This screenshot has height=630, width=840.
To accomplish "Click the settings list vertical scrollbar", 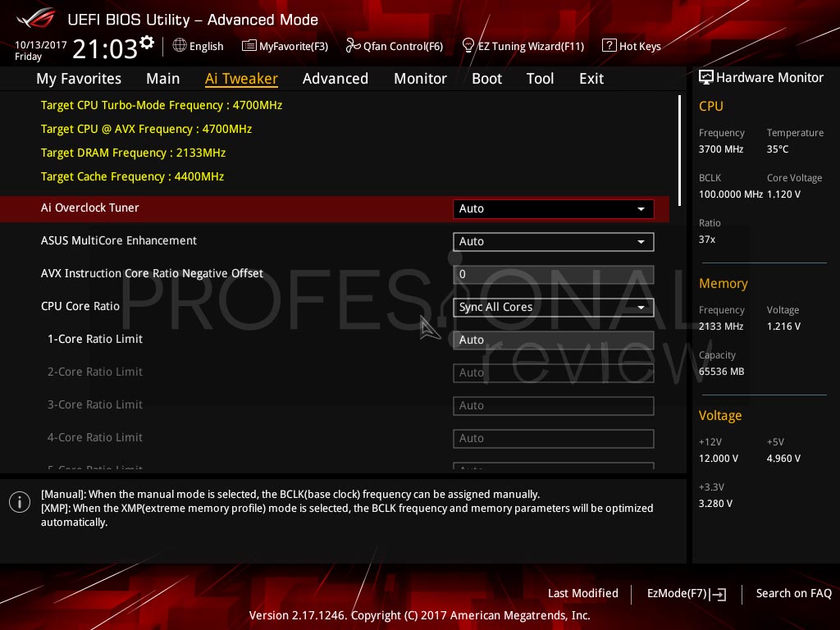I will tap(679, 151).
